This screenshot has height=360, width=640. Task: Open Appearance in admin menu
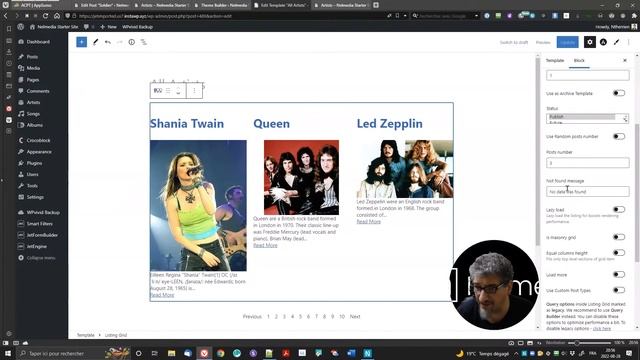coord(39,152)
